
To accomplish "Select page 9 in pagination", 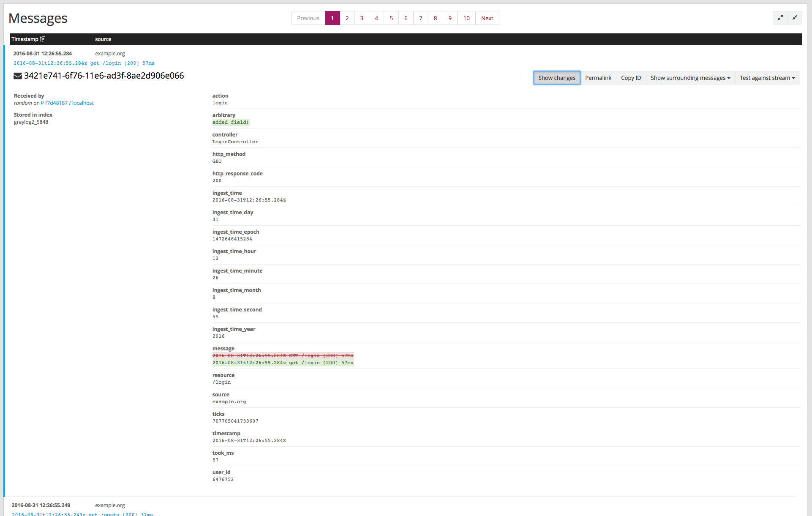I will pyautogui.click(x=450, y=18).
